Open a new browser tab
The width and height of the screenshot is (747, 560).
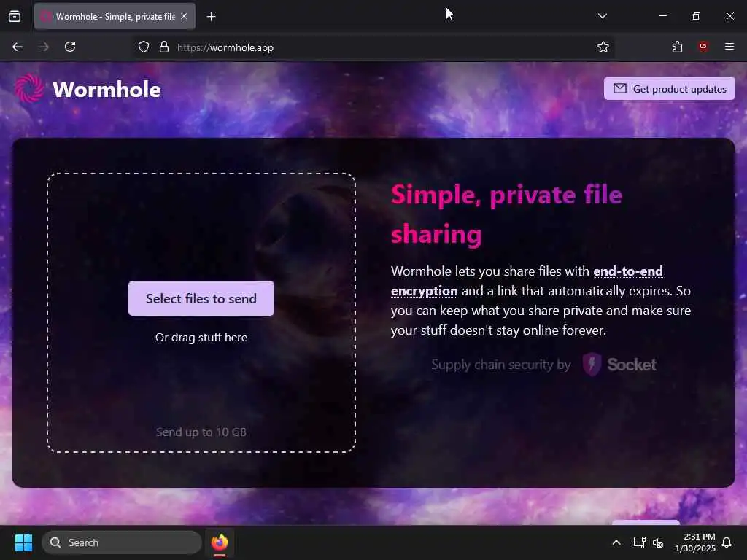(x=211, y=17)
